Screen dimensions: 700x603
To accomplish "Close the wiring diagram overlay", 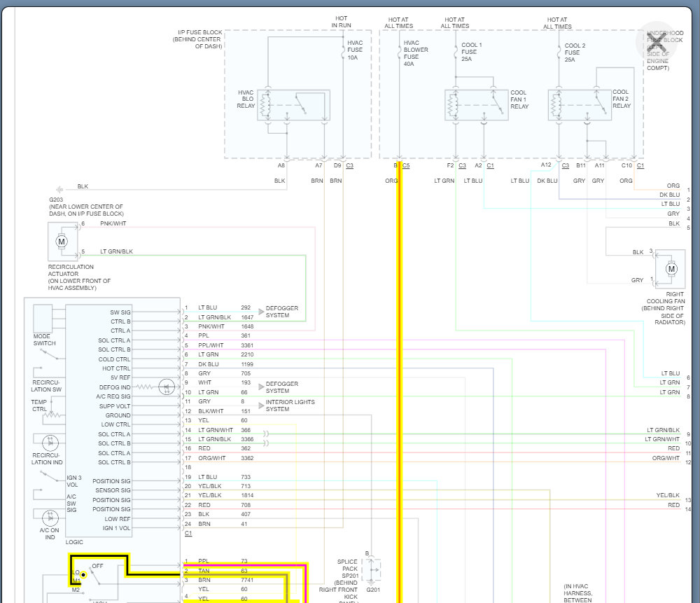I will point(657,42).
